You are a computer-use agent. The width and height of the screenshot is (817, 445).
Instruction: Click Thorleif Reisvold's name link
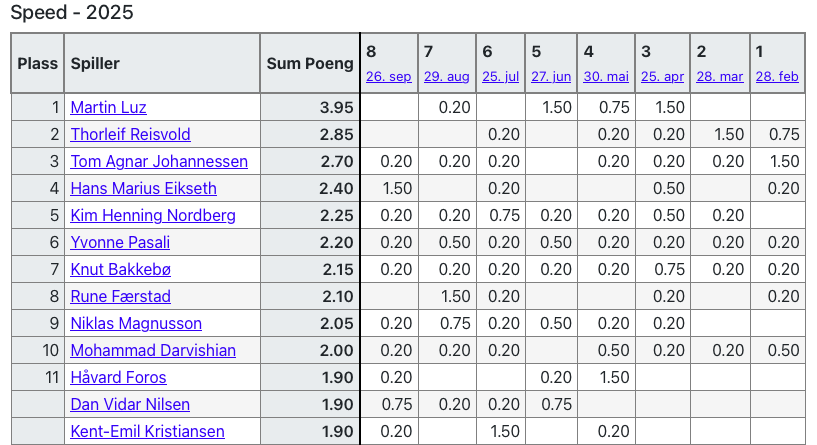tap(130, 135)
